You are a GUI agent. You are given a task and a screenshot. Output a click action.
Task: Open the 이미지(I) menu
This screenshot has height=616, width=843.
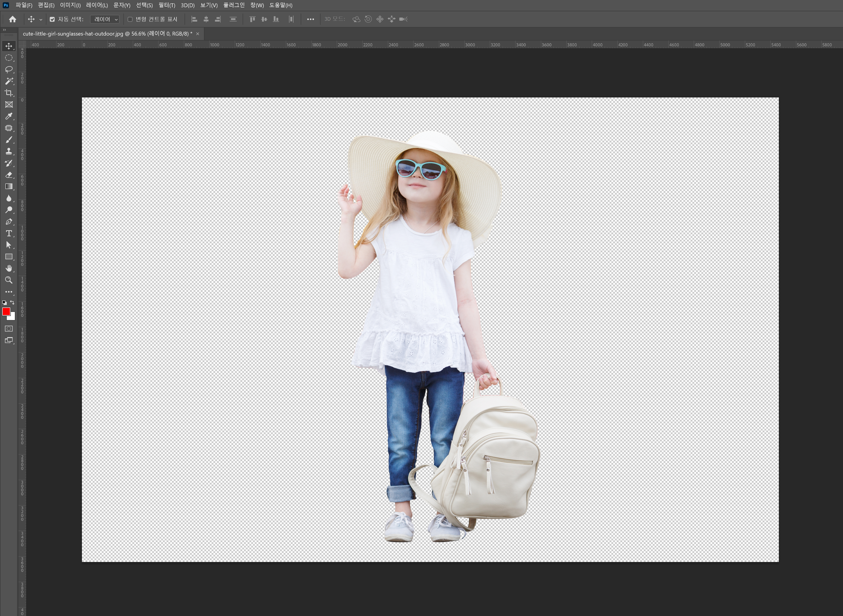coord(70,5)
